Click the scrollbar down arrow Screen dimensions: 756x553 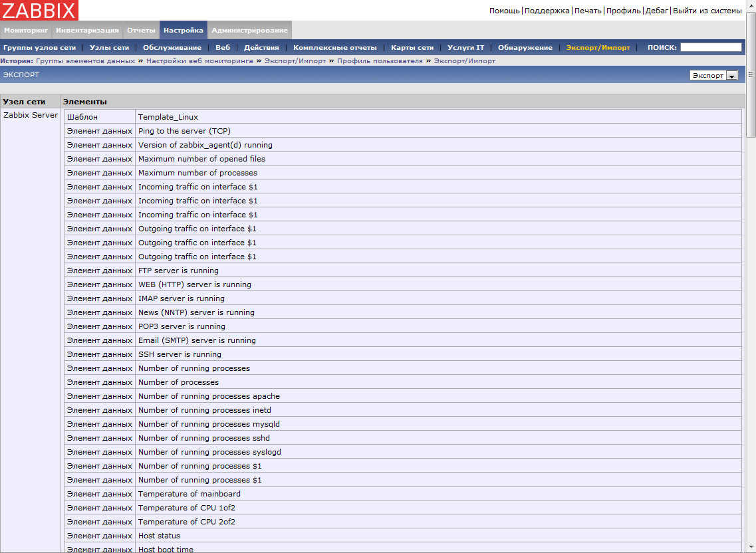pyautogui.click(x=751, y=548)
